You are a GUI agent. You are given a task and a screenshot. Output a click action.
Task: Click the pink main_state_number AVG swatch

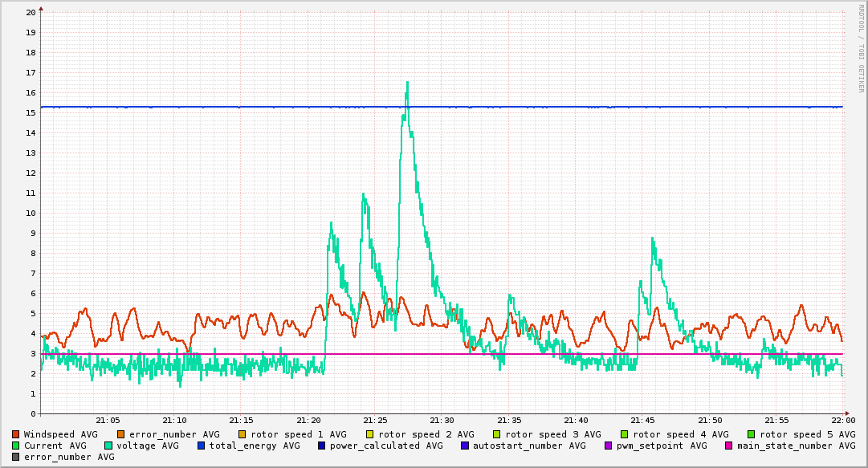click(729, 446)
